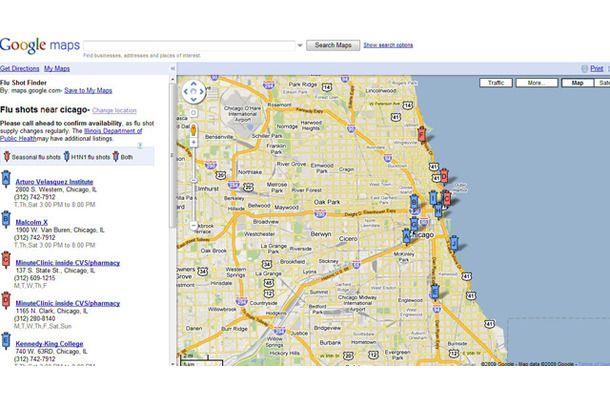Click blue marker G on the map
This screenshot has height=400, width=610.
click(x=414, y=224)
